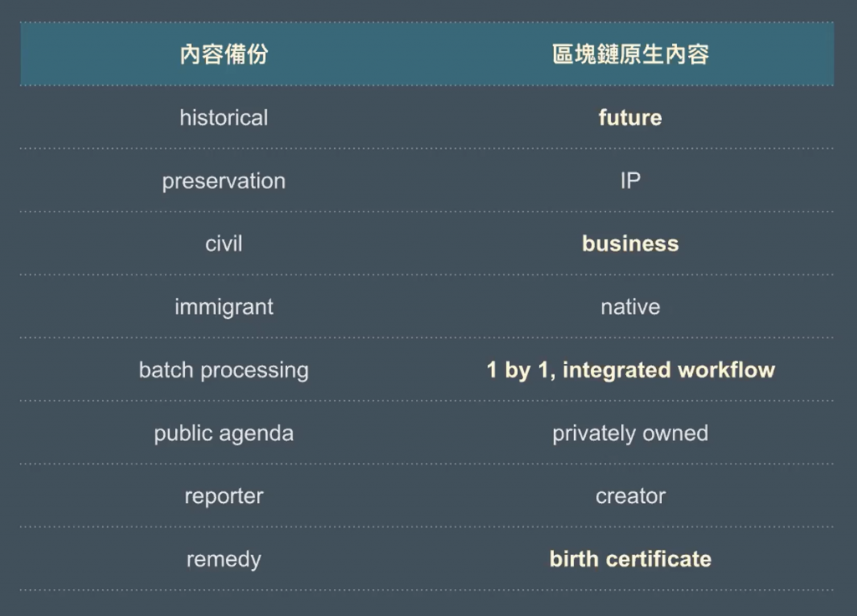This screenshot has width=857, height=616.
Task: Click the bold future cell
Action: [630, 117]
